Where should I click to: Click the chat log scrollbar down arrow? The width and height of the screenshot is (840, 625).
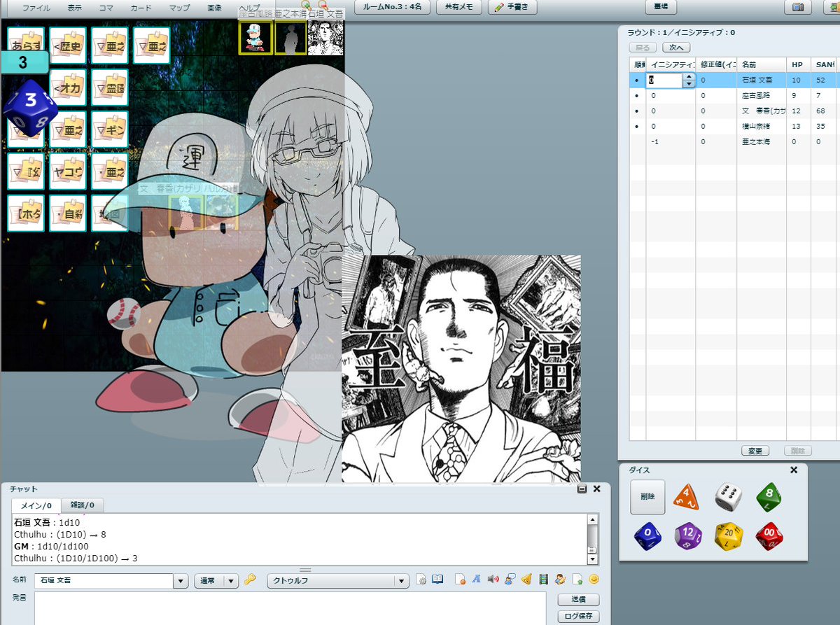coord(592,560)
